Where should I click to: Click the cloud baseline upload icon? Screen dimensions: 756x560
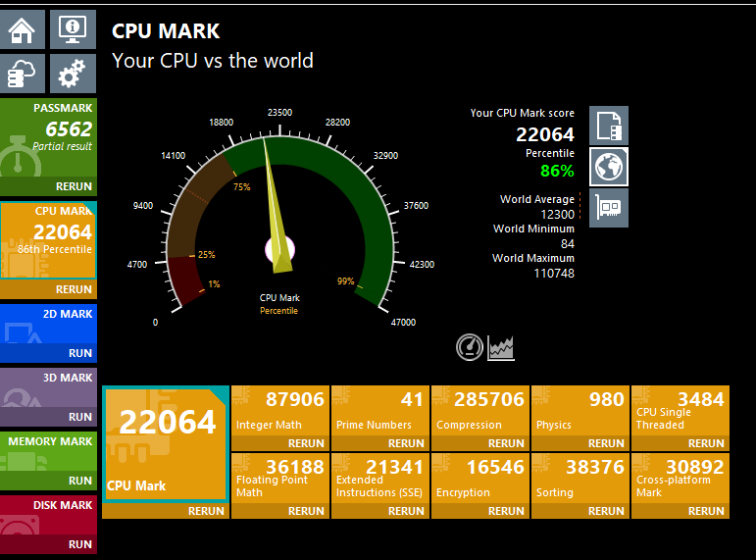pos(23,73)
